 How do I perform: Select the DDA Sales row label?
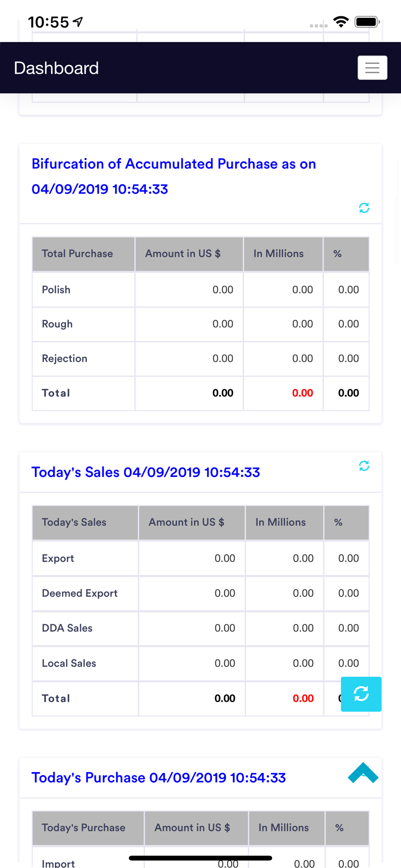(67, 628)
